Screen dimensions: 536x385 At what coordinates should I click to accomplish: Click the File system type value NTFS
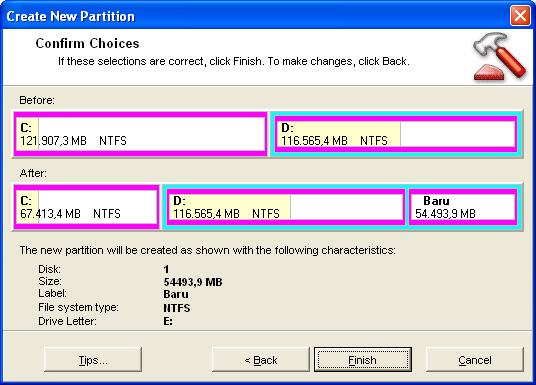click(x=177, y=308)
